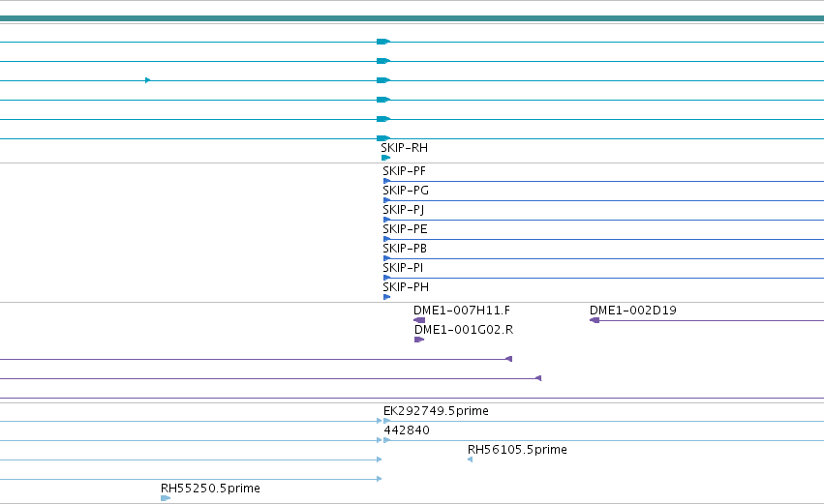
Task: Click the purple arrowhead left of DME1-002D19 line
Action: (595, 320)
